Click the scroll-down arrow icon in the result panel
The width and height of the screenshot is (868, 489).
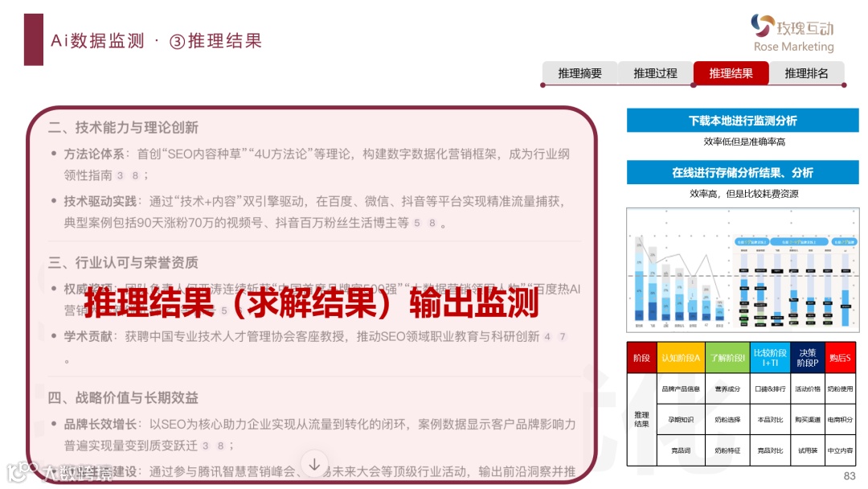(x=314, y=464)
